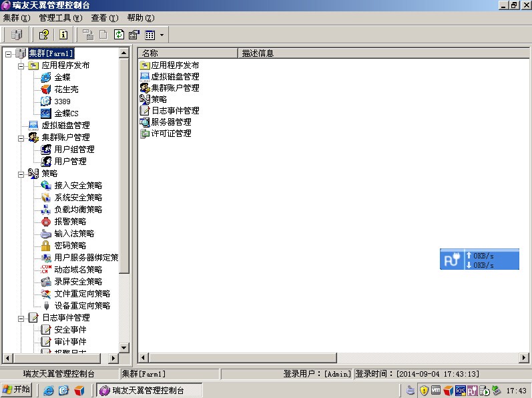This screenshot has height=398, width=532.
Task: Open 许可证管理 in the right list
Action: coord(171,134)
